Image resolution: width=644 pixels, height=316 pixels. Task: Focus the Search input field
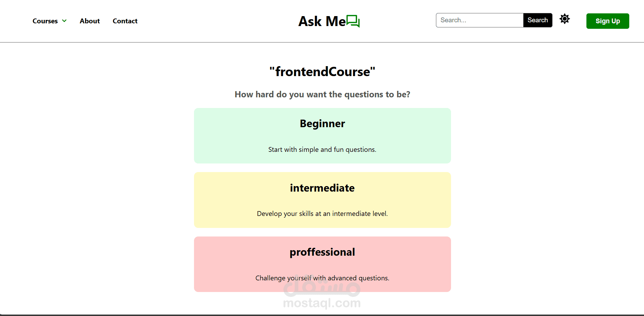479,20
